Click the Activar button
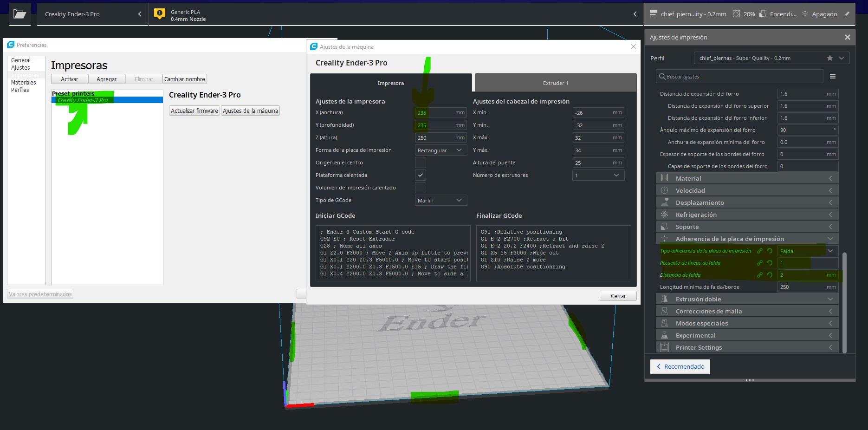 click(x=70, y=79)
